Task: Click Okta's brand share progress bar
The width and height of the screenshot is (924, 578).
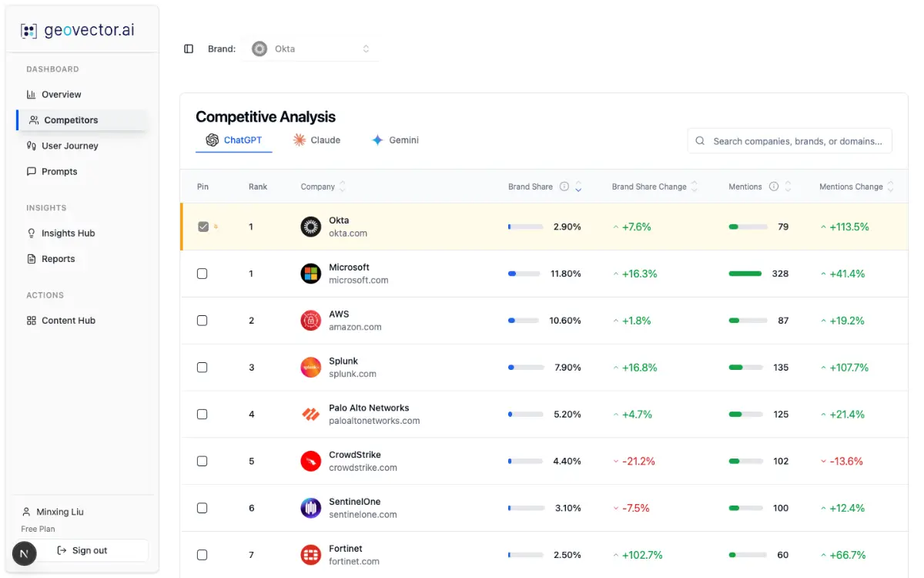Action: (525, 227)
